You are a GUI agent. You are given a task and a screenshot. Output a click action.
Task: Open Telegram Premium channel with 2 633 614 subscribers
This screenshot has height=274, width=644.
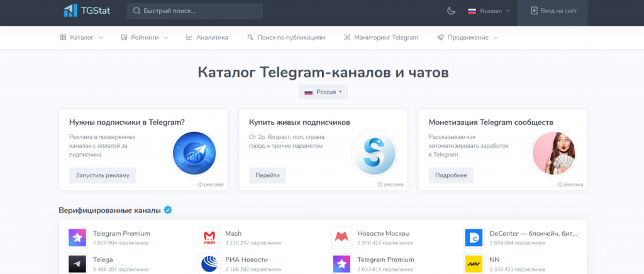386,260
